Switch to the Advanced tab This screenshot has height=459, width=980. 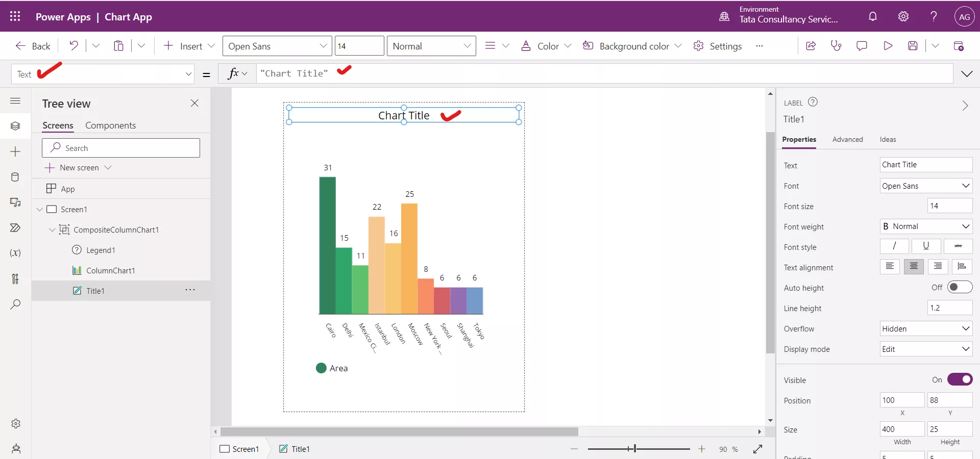847,139
